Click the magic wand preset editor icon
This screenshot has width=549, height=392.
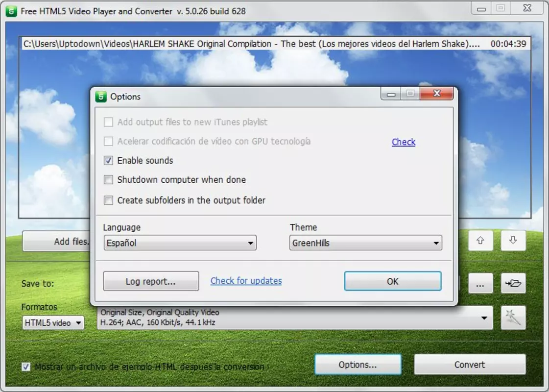point(513,318)
